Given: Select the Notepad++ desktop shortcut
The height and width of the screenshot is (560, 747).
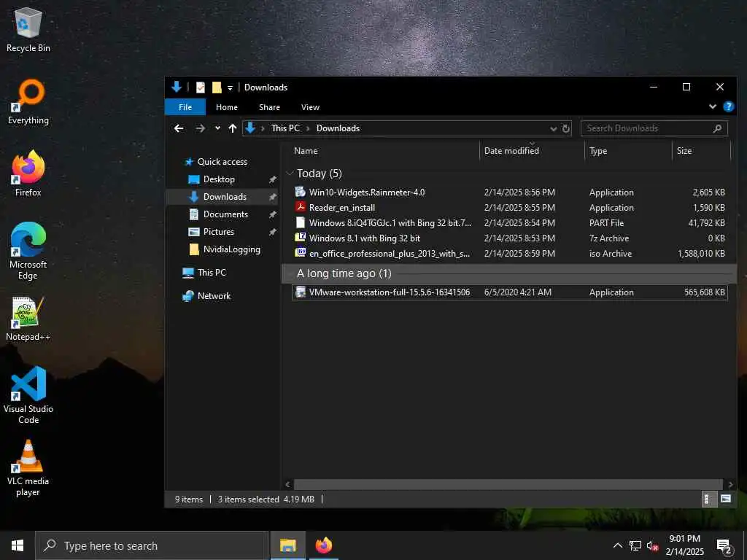Looking at the screenshot, I should 28,319.
